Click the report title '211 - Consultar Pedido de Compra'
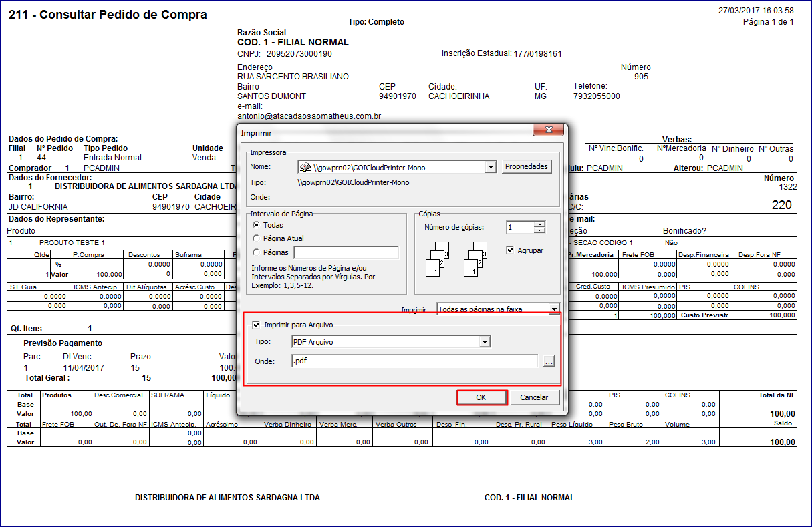Viewport: 812px width, 527px height. 108,15
